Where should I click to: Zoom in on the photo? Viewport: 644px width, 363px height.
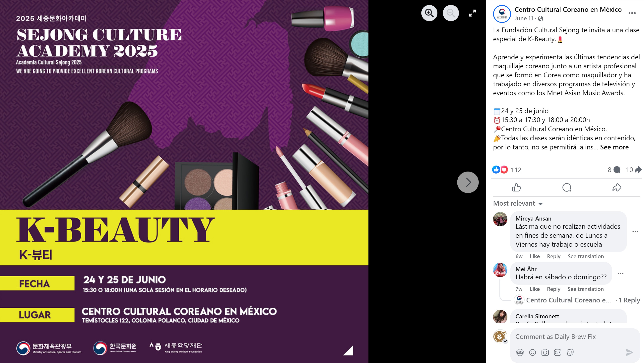pyautogui.click(x=429, y=13)
